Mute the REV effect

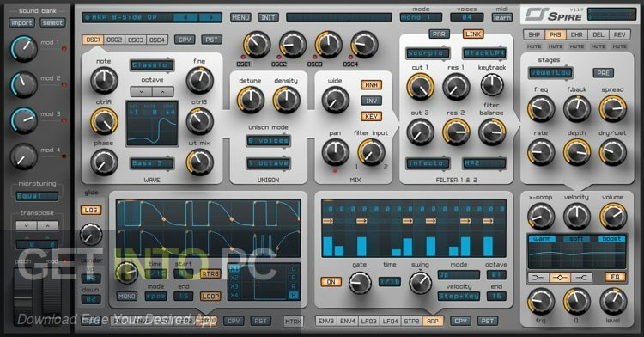coord(619,46)
